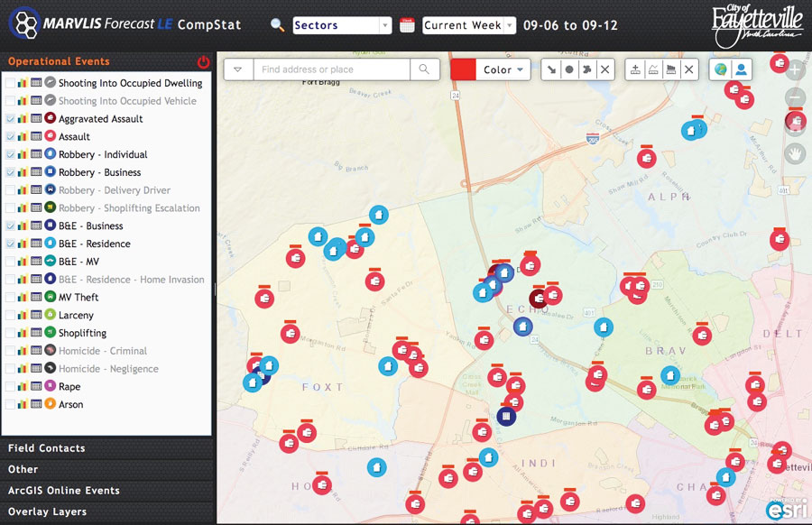The height and width of the screenshot is (525, 812).
Task: Uncheck Robbery - Individual checkbox
Action: [x=10, y=154]
